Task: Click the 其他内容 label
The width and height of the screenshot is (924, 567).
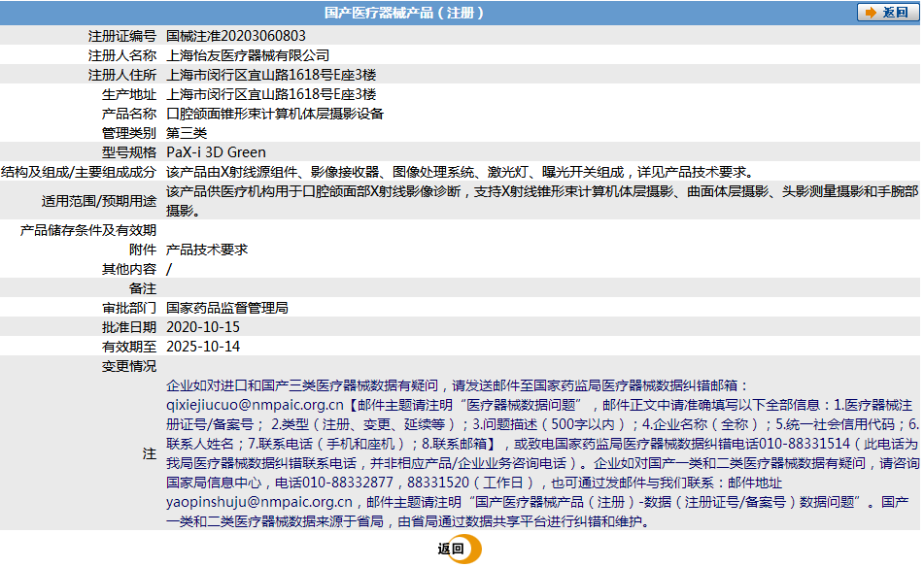Action: click(x=128, y=269)
